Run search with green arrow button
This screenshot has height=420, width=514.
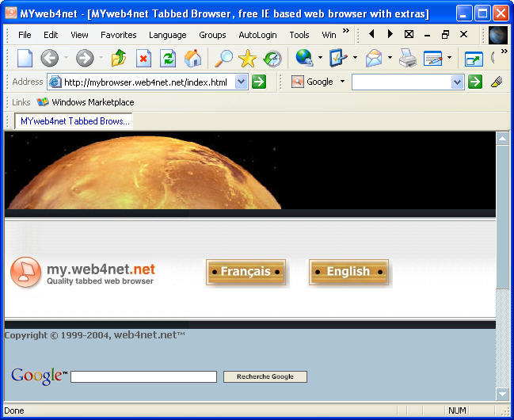(x=475, y=82)
